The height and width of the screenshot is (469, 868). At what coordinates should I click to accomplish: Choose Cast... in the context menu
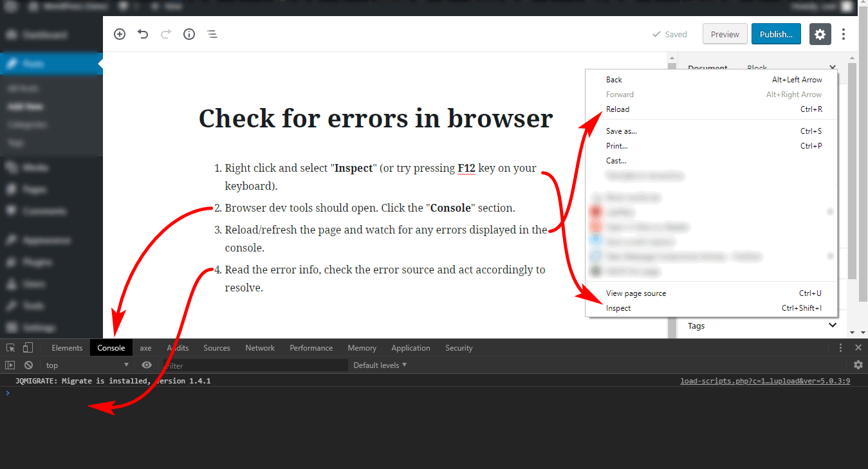[712, 161]
